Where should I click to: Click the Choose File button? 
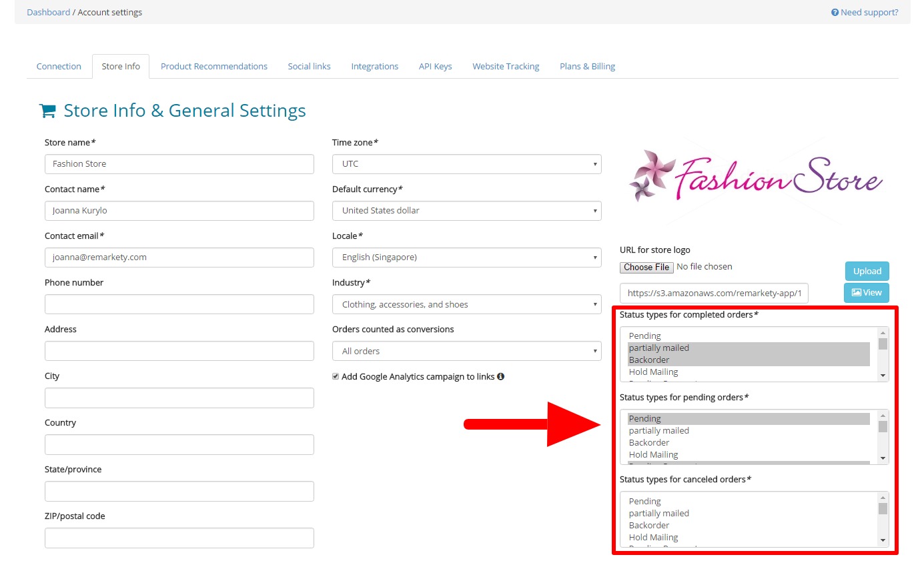pos(646,267)
